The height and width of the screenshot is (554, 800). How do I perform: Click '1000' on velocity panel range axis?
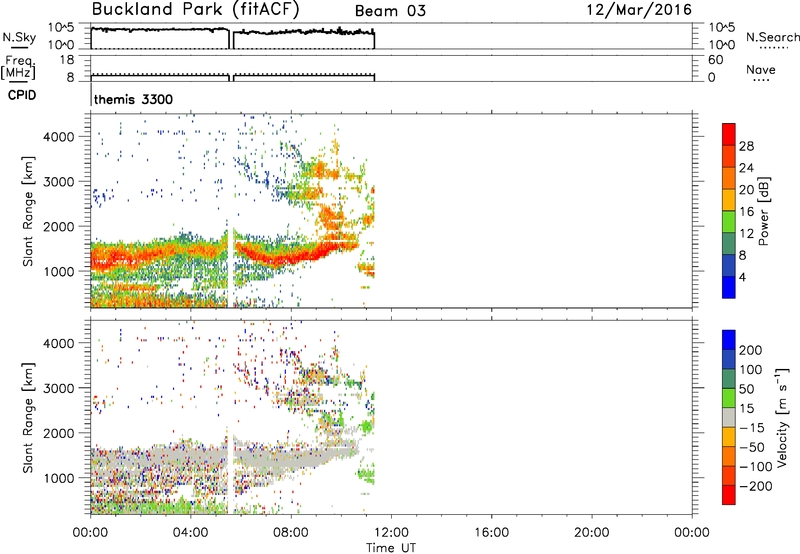[59, 478]
